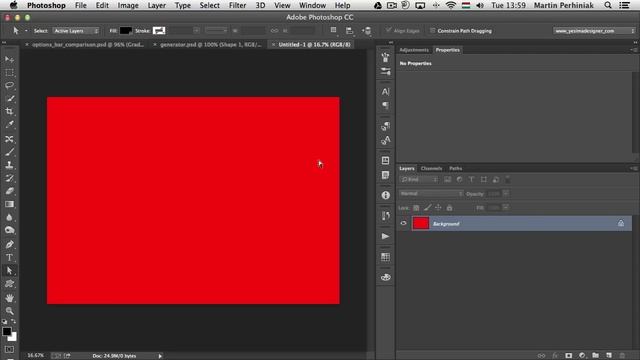The height and width of the screenshot is (360, 640).
Task: Open the Swatches grid panel icon
Action: [x=385, y=257]
